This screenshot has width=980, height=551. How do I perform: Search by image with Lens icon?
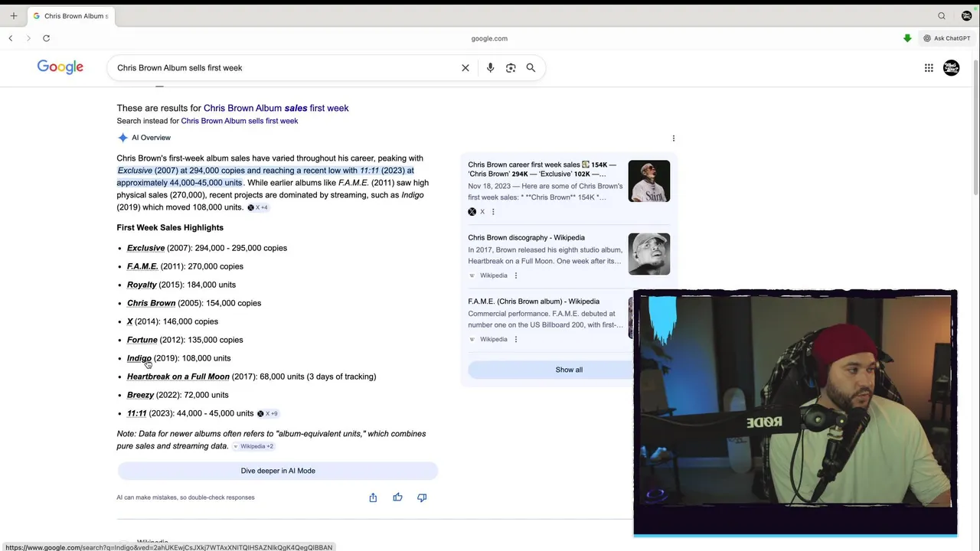coord(511,68)
